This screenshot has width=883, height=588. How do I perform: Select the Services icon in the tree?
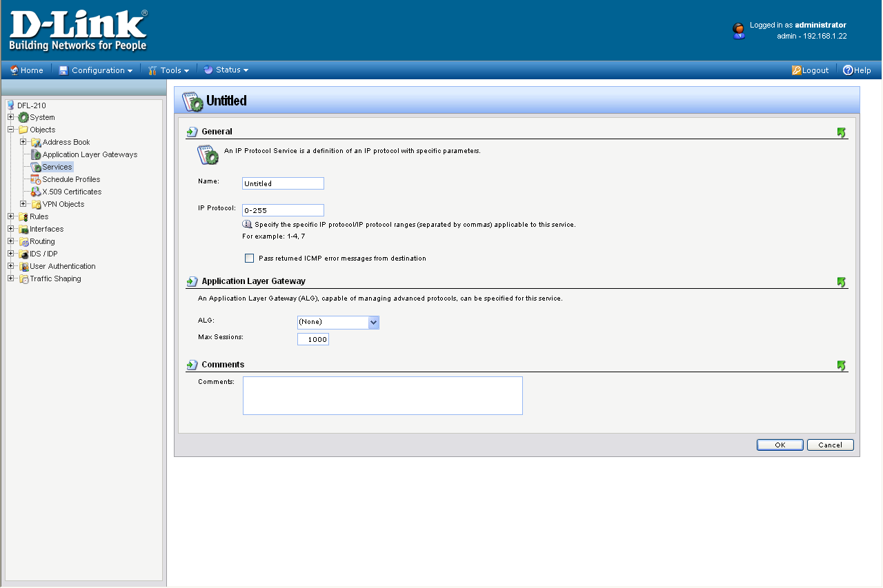(36, 167)
